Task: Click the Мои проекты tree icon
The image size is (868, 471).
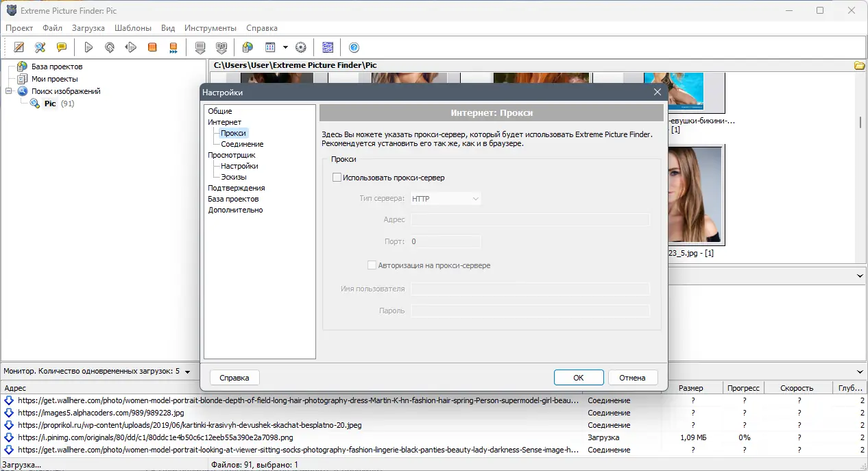Action: [x=23, y=79]
